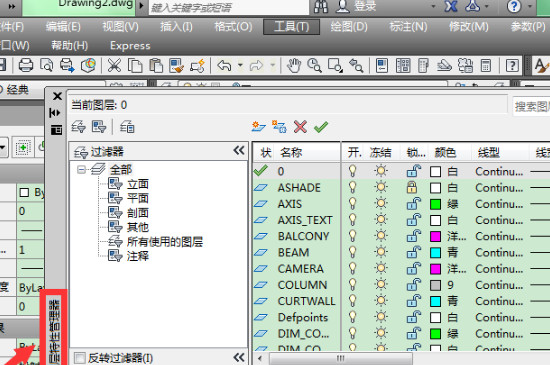Toggle the lightbulb on/off for AXIS layer
550x365 pixels.
coord(353,204)
